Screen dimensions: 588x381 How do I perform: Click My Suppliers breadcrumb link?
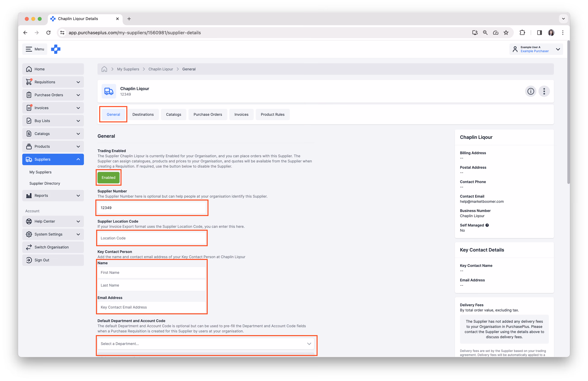pos(128,69)
